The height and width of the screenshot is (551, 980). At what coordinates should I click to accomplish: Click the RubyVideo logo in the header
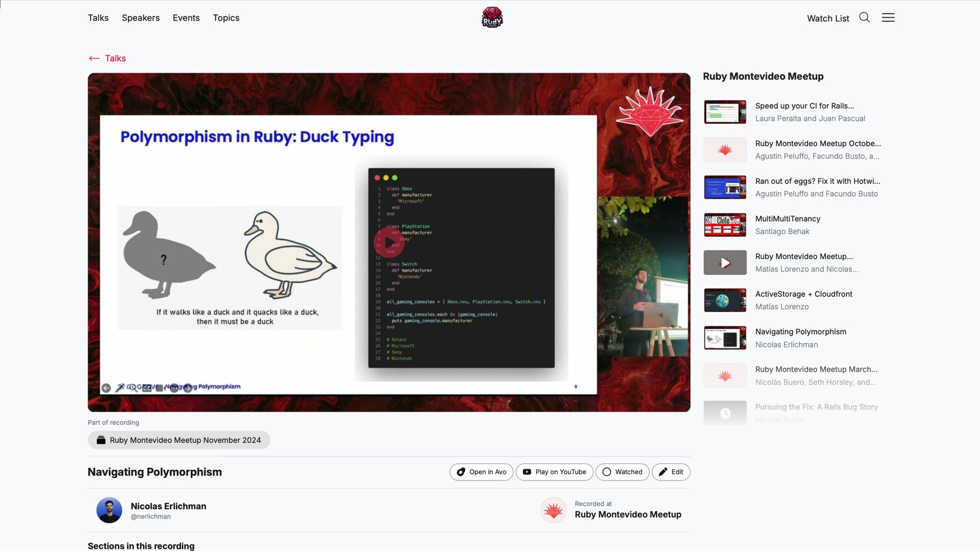tap(492, 17)
